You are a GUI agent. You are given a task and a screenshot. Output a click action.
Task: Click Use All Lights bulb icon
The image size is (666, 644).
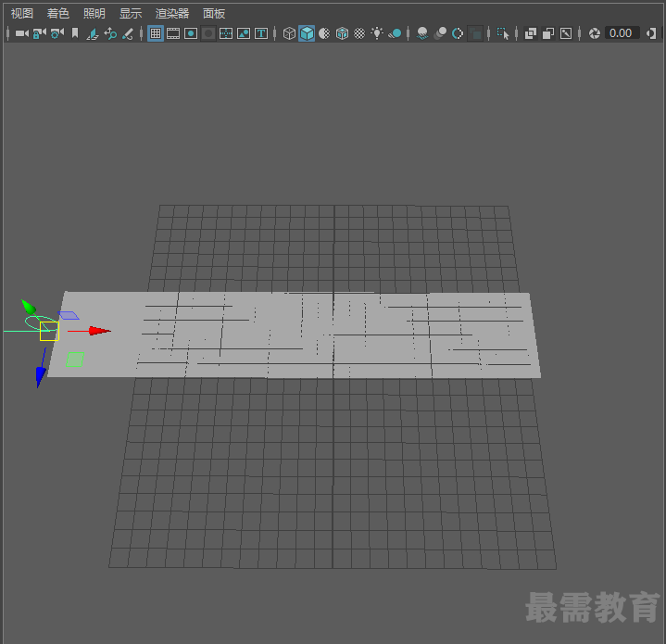pos(377,33)
